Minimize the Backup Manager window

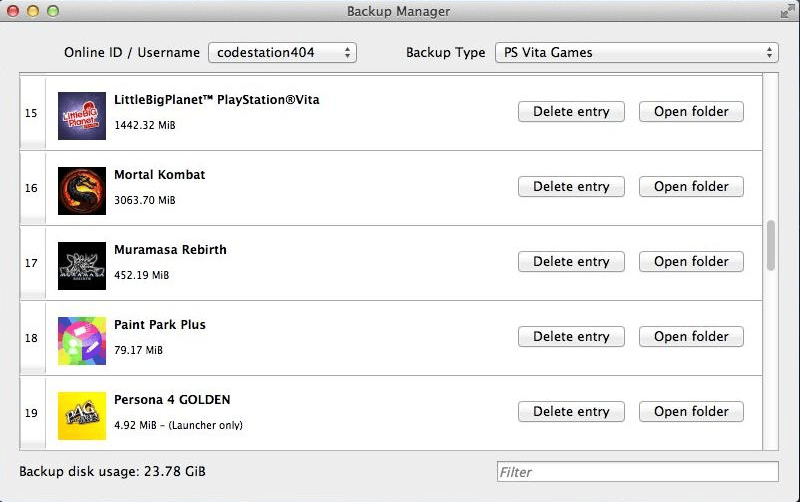pyautogui.click(x=33, y=11)
